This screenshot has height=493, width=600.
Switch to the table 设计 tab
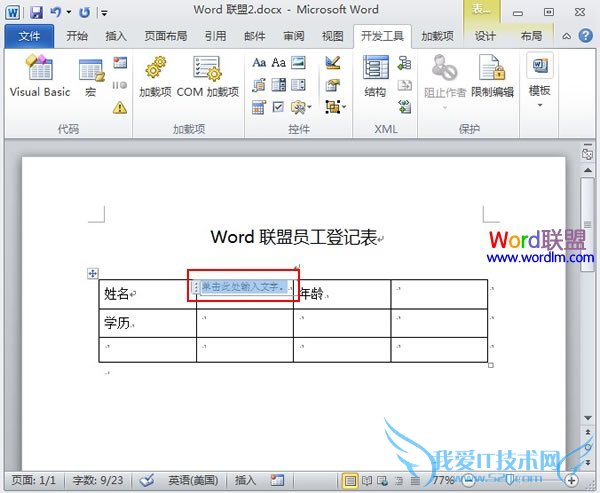[x=485, y=36]
